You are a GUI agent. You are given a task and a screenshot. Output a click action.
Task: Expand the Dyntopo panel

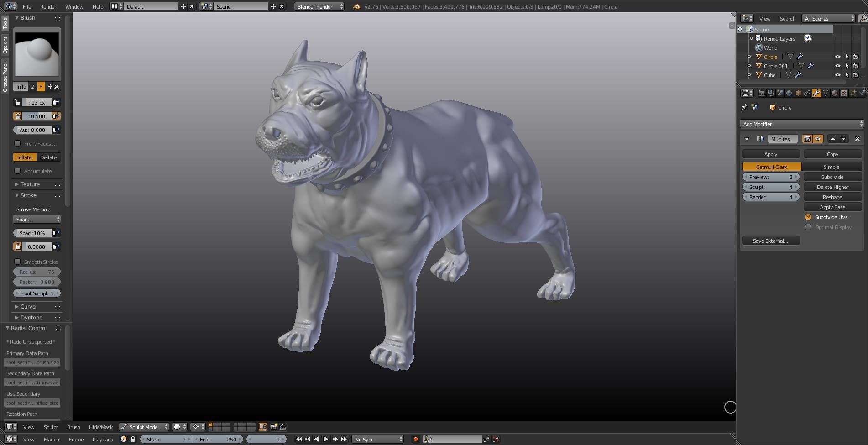pyautogui.click(x=31, y=317)
